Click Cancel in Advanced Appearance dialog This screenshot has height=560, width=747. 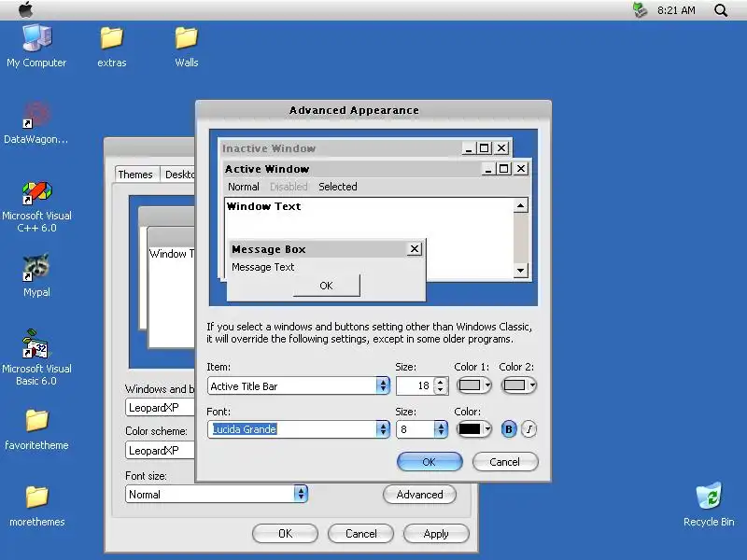tap(505, 461)
